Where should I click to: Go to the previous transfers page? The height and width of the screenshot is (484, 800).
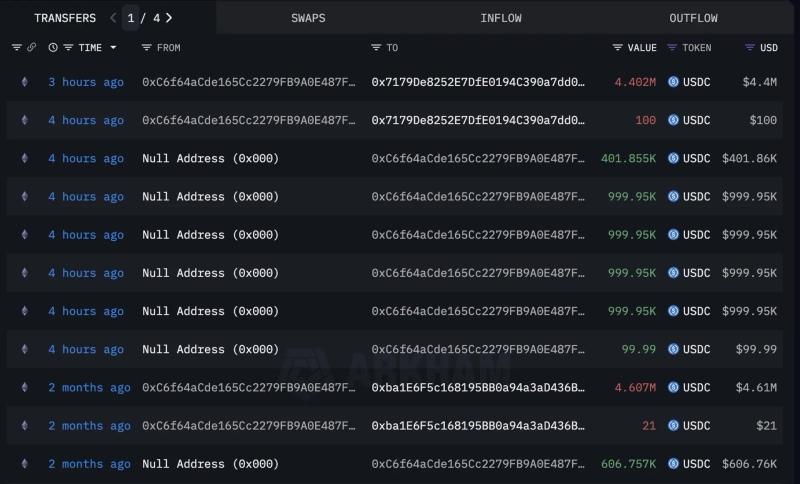coord(113,18)
